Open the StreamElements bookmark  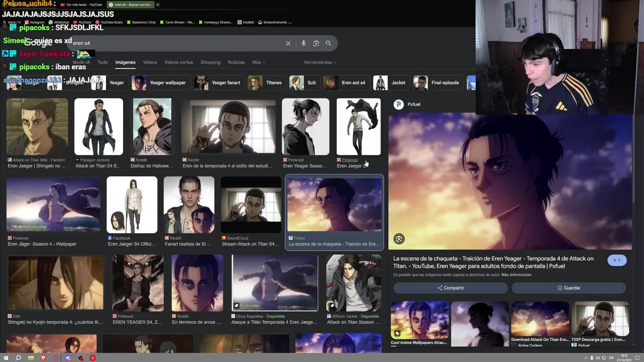275,22
